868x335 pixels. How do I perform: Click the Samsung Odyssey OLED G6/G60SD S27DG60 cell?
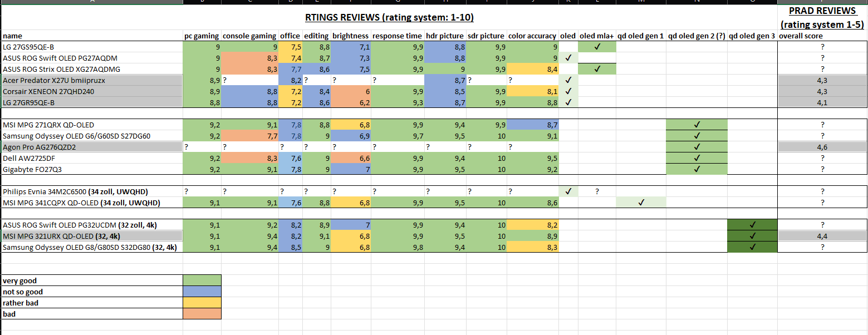pyautogui.click(x=92, y=136)
